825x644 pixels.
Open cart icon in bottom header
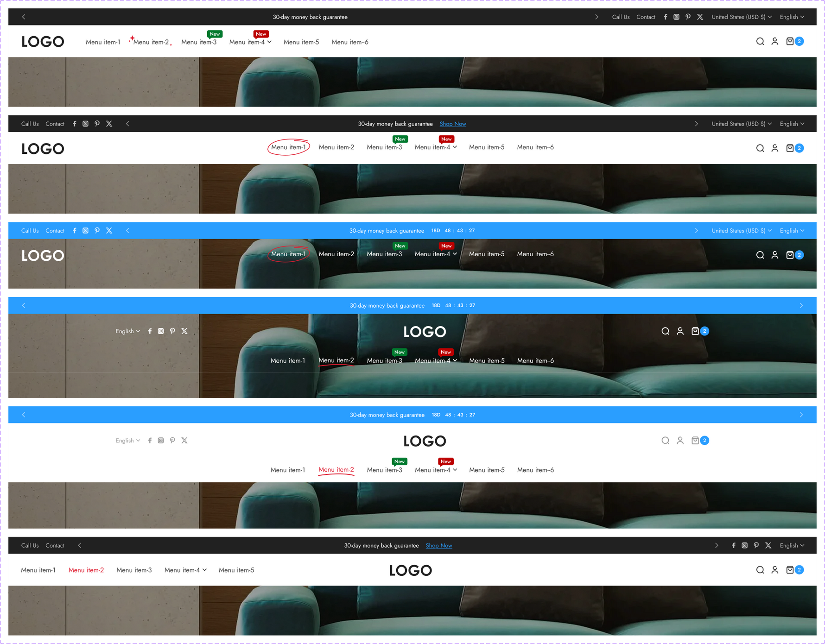[x=790, y=570]
